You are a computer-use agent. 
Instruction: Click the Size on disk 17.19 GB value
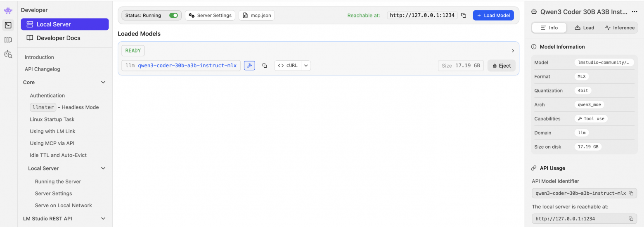[x=588, y=147]
